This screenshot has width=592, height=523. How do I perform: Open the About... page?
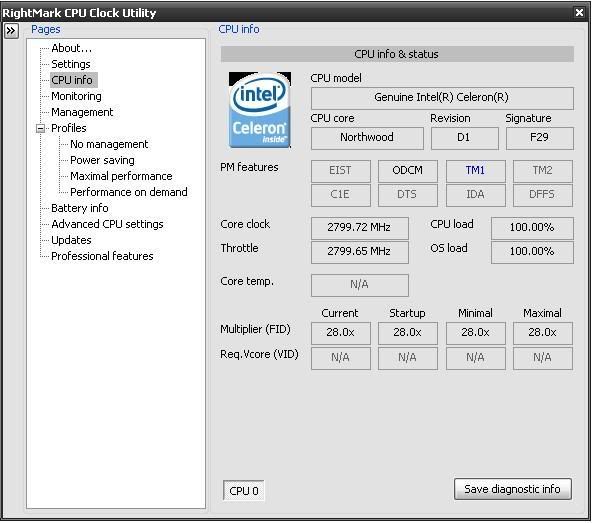coord(71,48)
